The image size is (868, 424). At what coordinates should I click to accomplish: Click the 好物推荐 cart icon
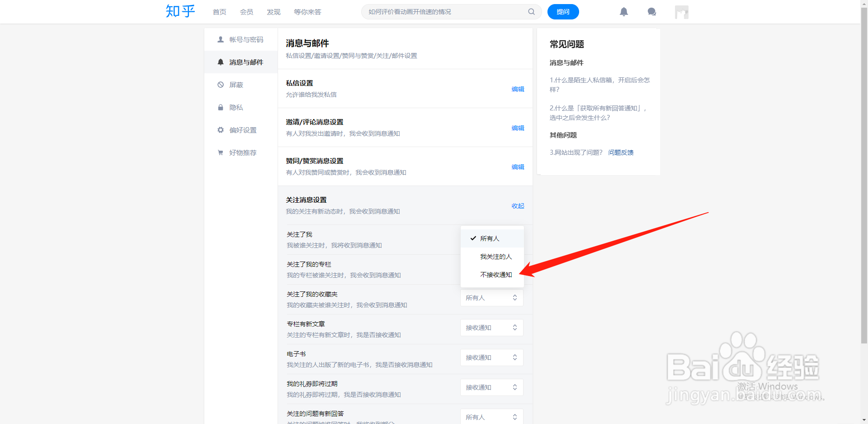tap(221, 152)
